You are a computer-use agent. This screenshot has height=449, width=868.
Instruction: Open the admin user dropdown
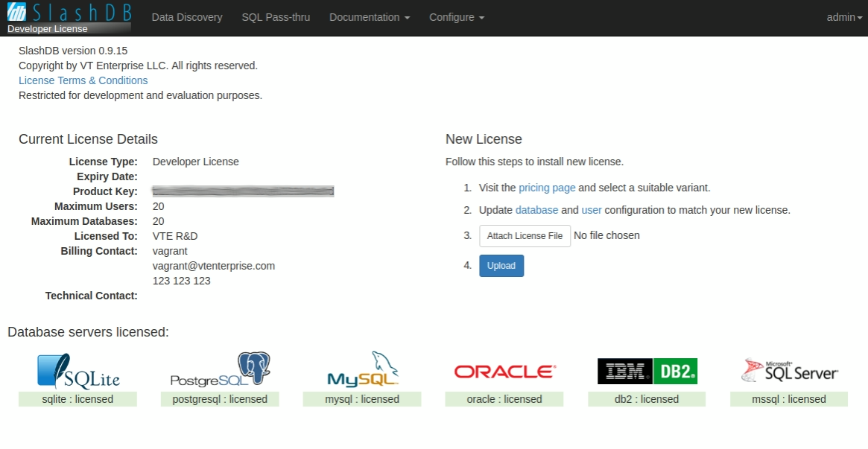(844, 17)
